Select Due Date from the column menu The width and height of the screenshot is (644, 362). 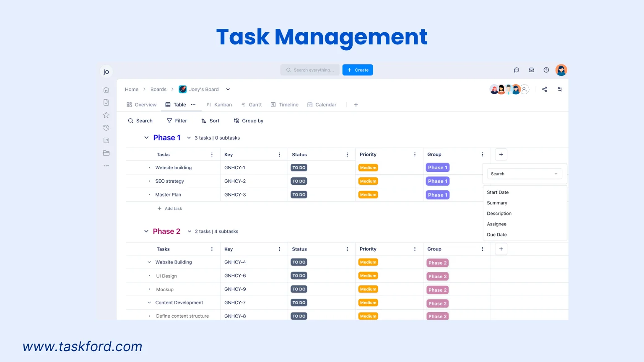[497, 235]
